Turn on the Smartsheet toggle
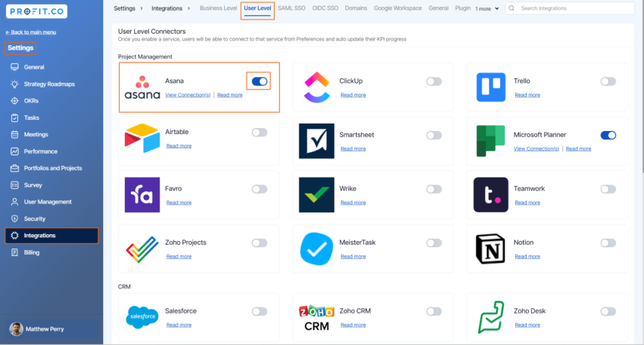 click(433, 136)
